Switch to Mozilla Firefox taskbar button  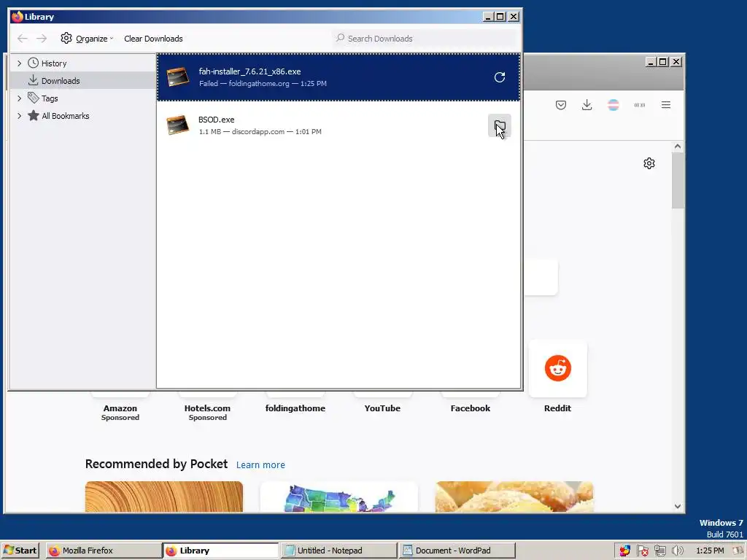click(104, 551)
